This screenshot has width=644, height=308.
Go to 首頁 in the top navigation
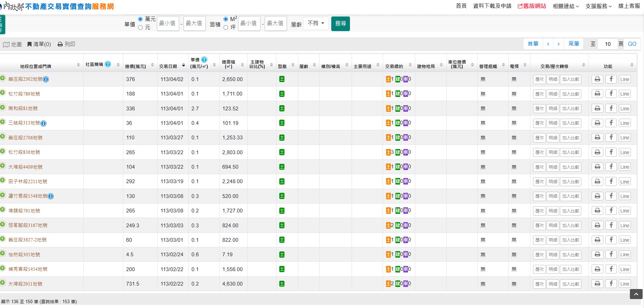pyautogui.click(x=461, y=6)
